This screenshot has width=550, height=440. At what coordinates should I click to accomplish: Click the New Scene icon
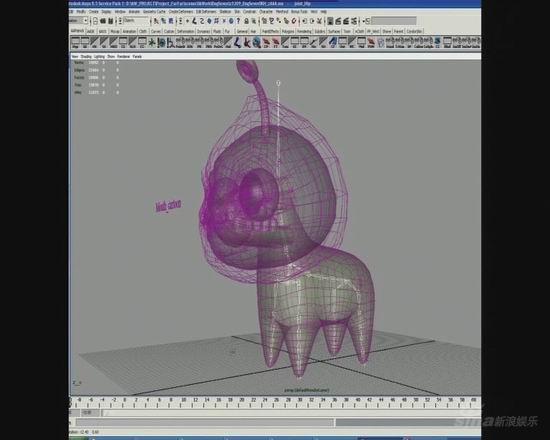click(x=95, y=21)
